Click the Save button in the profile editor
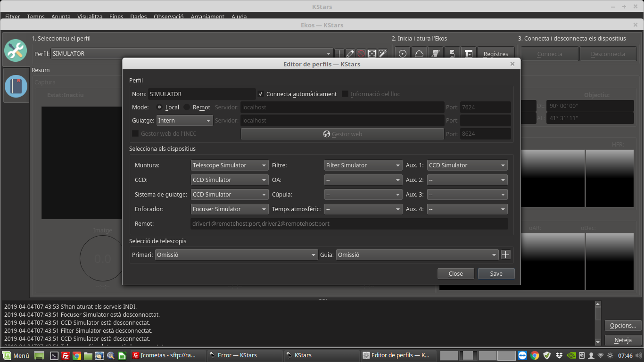The width and height of the screenshot is (644, 362). [x=496, y=274]
